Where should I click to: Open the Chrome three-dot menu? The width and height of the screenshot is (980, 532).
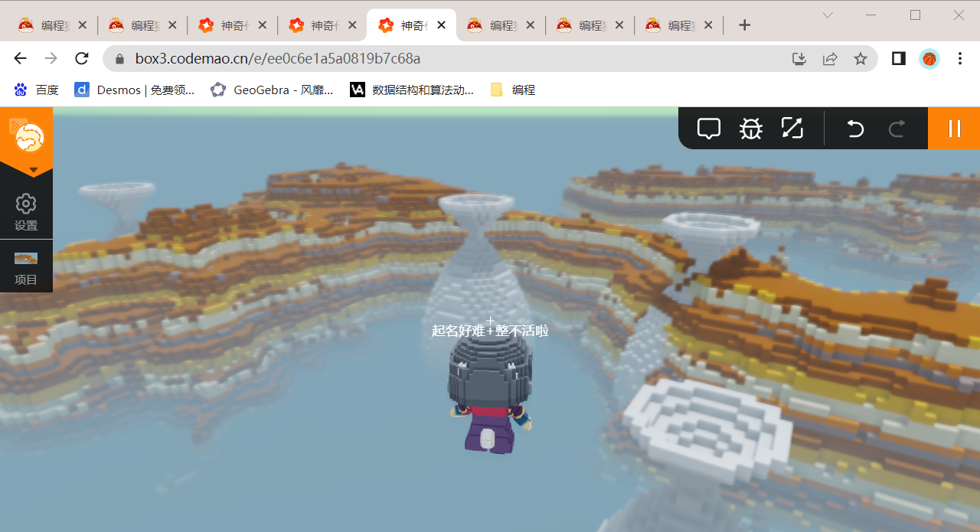(x=960, y=59)
